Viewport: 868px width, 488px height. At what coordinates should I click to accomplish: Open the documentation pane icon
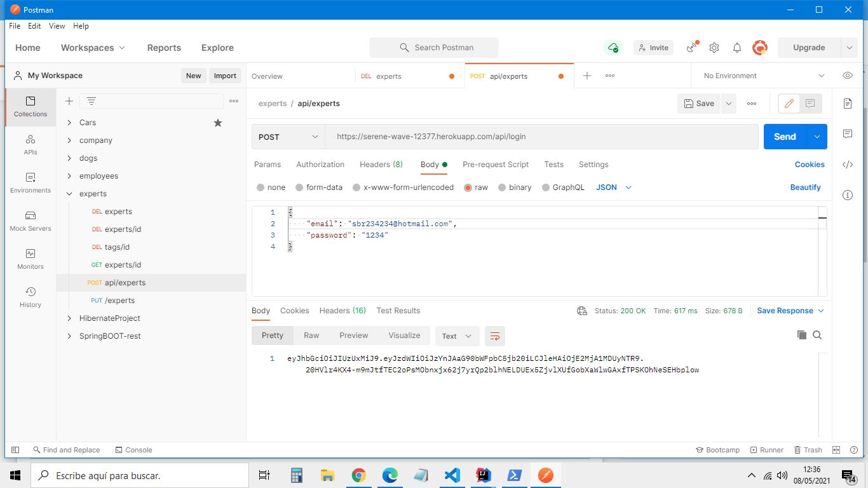[x=848, y=104]
